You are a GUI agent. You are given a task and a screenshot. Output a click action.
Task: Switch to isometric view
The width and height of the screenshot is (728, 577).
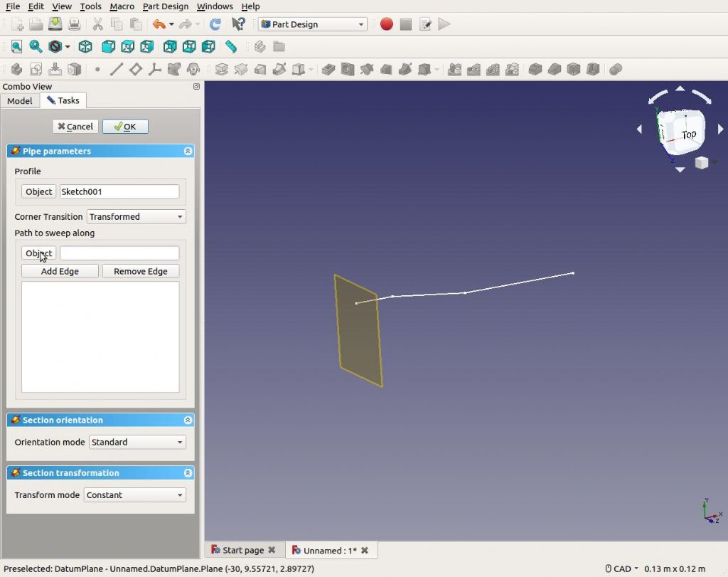click(85, 47)
